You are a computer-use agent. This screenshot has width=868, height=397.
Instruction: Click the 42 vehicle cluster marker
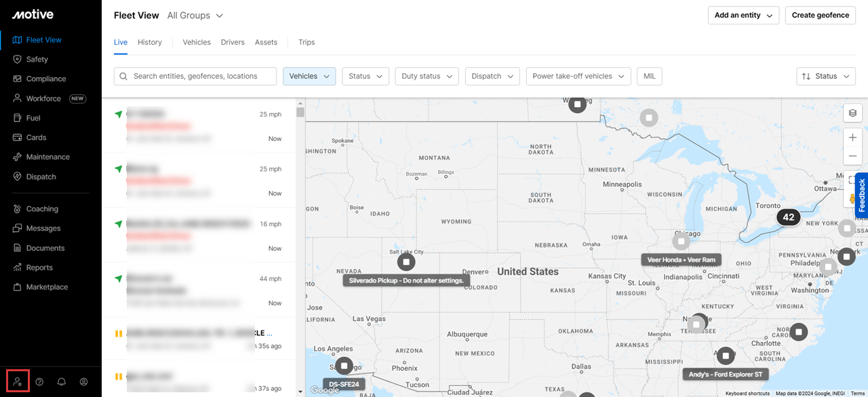788,217
